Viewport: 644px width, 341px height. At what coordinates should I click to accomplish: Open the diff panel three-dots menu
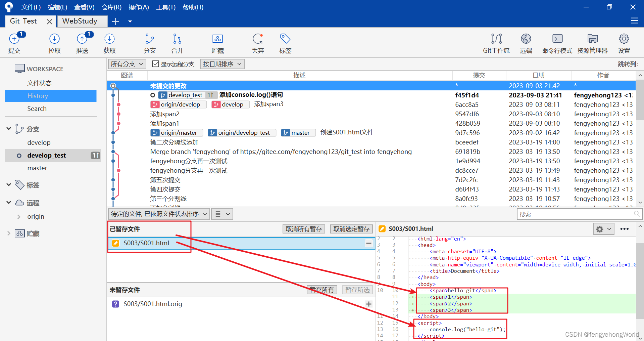(625, 229)
